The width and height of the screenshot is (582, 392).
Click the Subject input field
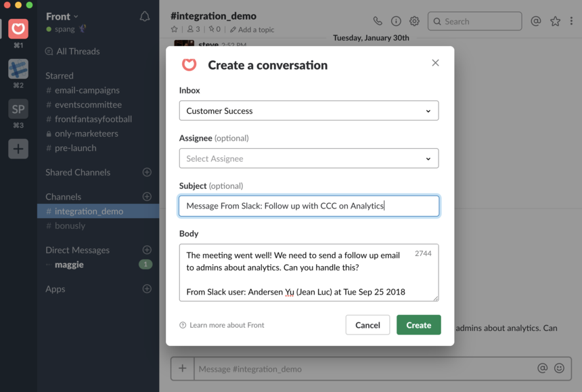(x=309, y=206)
